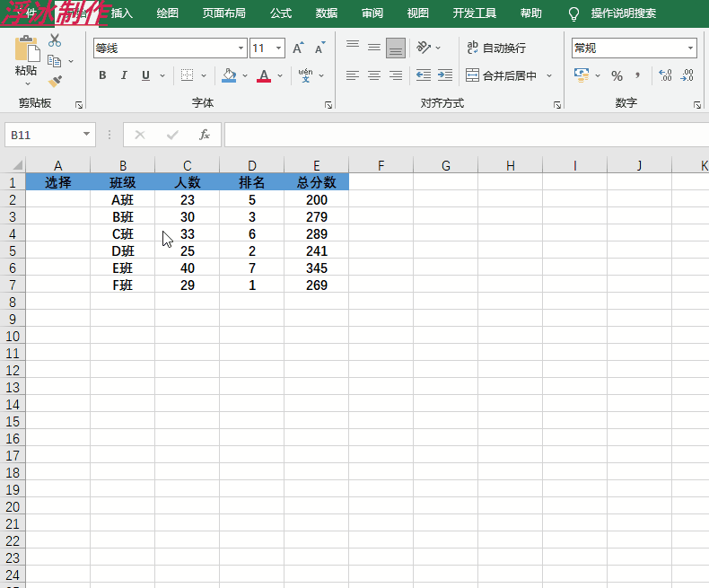Increase decimal places

666,75
